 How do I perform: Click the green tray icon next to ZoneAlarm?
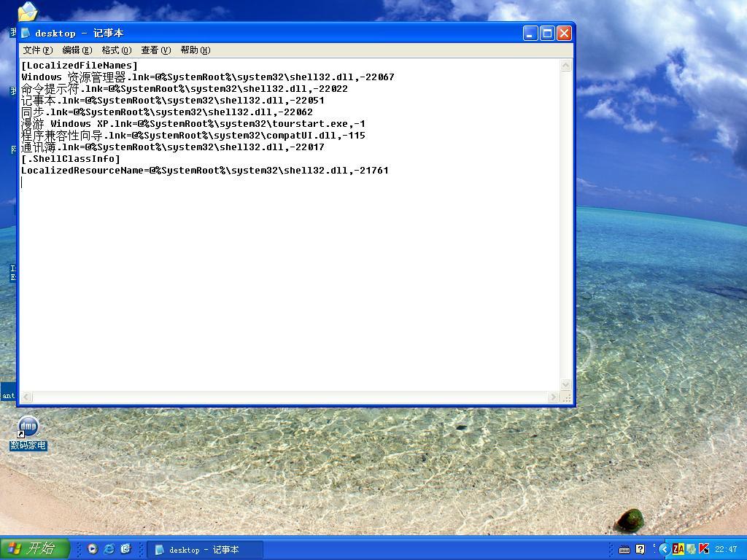click(x=692, y=549)
